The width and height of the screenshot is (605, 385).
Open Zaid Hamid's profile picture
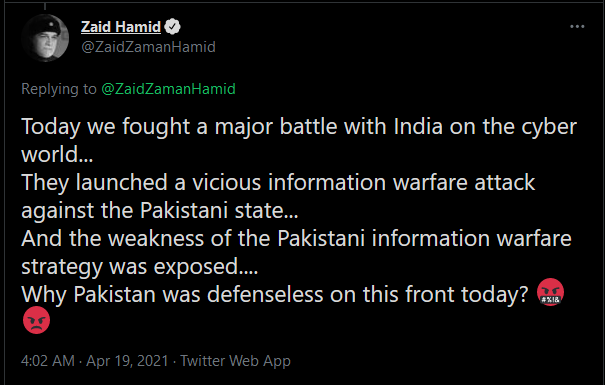coord(45,38)
